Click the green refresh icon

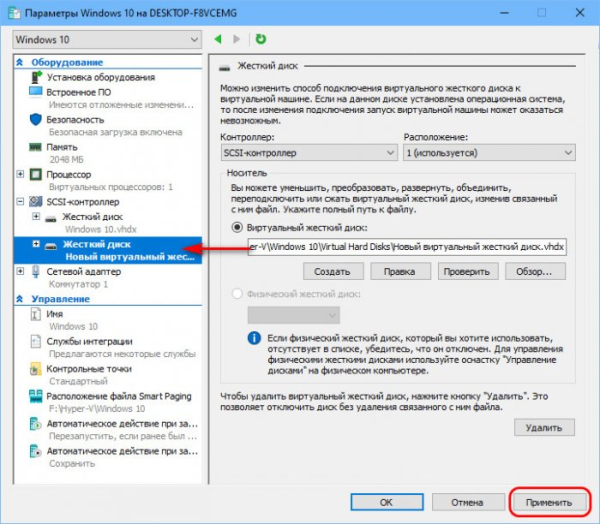point(260,39)
